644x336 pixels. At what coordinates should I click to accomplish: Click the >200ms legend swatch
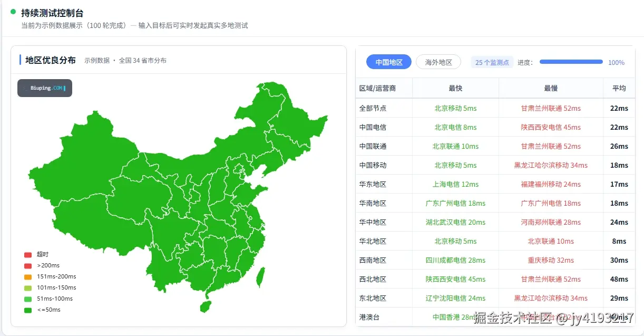tap(28, 266)
